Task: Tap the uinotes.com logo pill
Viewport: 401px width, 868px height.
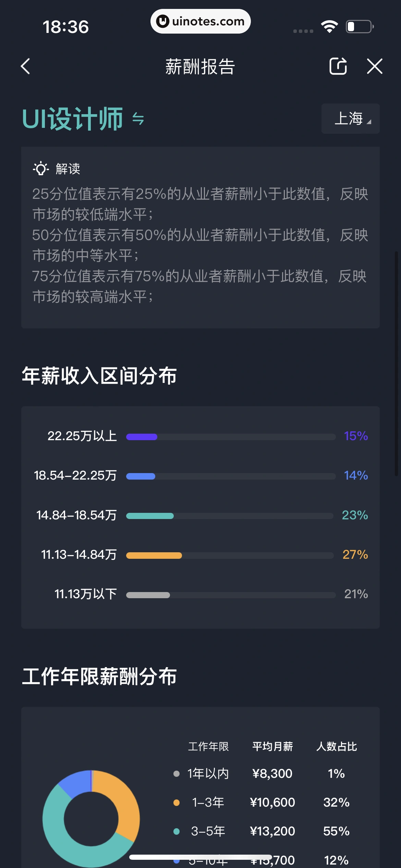Action: tap(200, 21)
